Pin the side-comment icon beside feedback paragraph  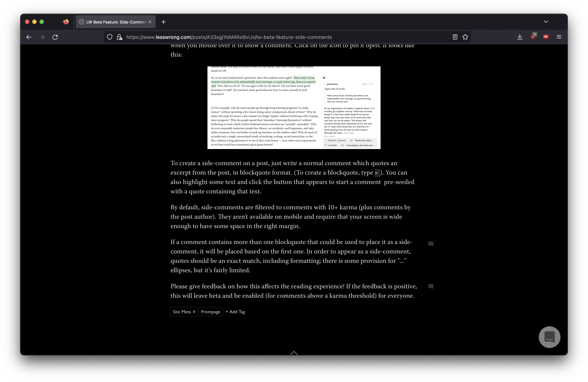coord(431,286)
